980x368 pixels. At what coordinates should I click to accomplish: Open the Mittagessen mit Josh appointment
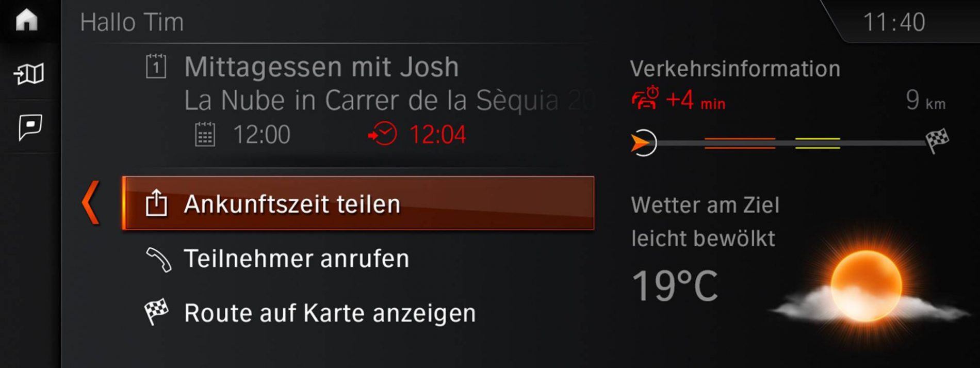tap(321, 67)
